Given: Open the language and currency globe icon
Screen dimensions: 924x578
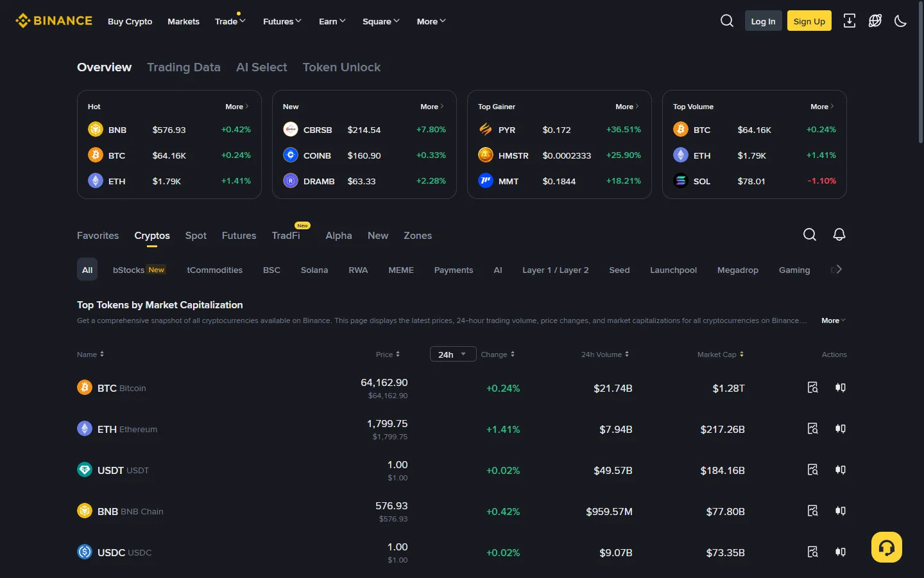Looking at the screenshot, I should point(875,21).
